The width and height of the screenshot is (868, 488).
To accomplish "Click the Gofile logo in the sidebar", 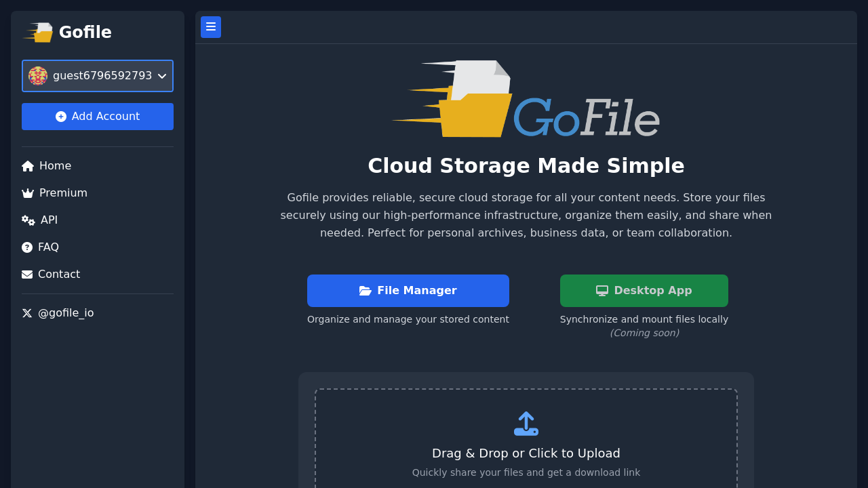I will 38,33.
